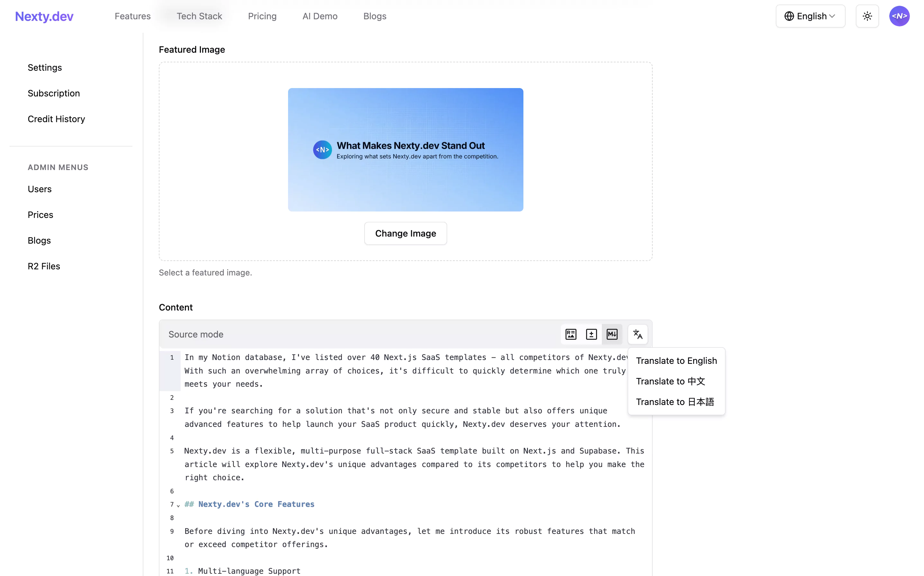Viewport: 924px width, 576px height.
Task: Open the user avatar menu
Action: pos(899,16)
